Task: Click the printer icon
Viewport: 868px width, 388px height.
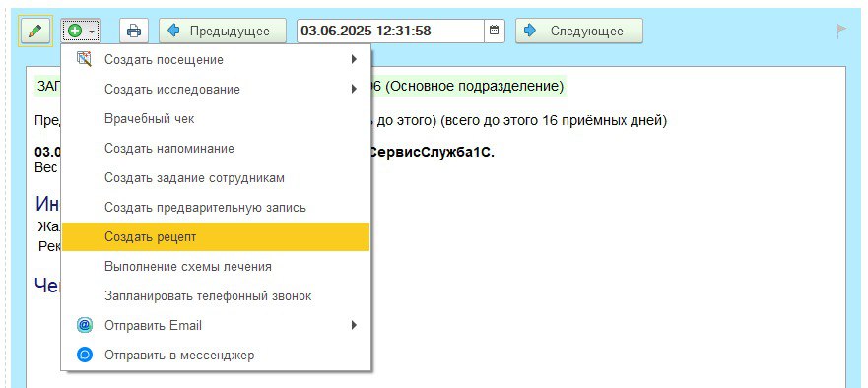Action: click(134, 31)
